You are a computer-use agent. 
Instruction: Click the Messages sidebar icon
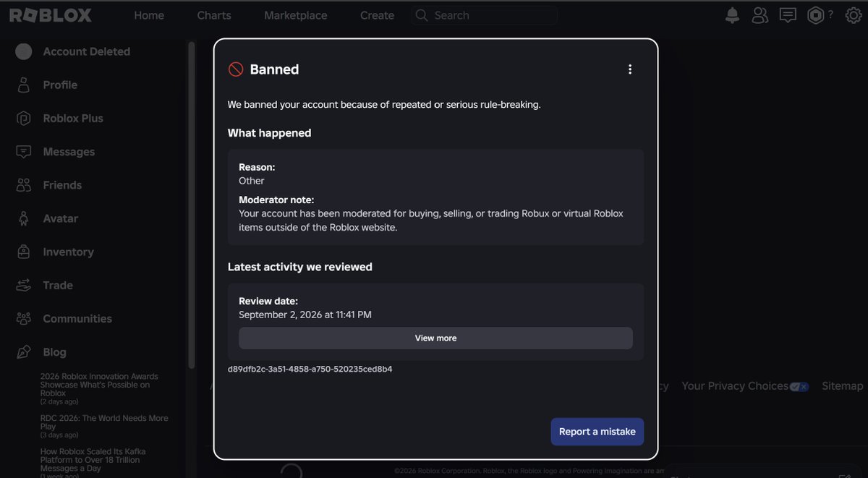(x=24, y=152)
